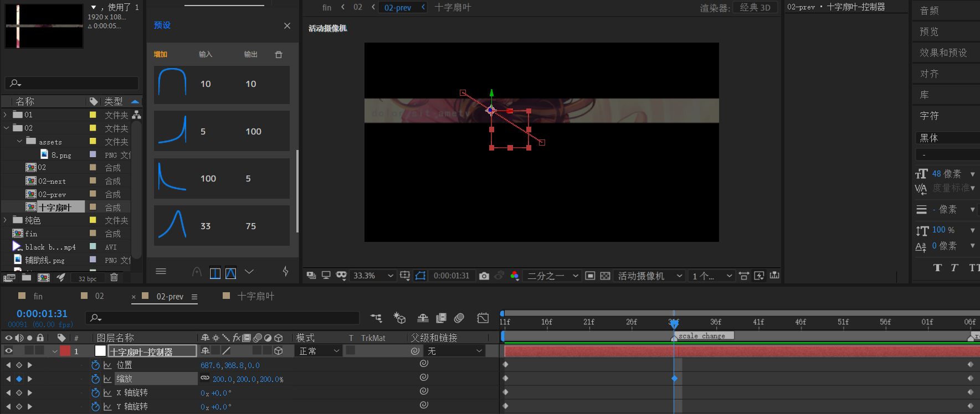The width and height of the screenshot is (980, 414).
Task: Collapse the 02 folder in project panel
Action: coord(6,128)
